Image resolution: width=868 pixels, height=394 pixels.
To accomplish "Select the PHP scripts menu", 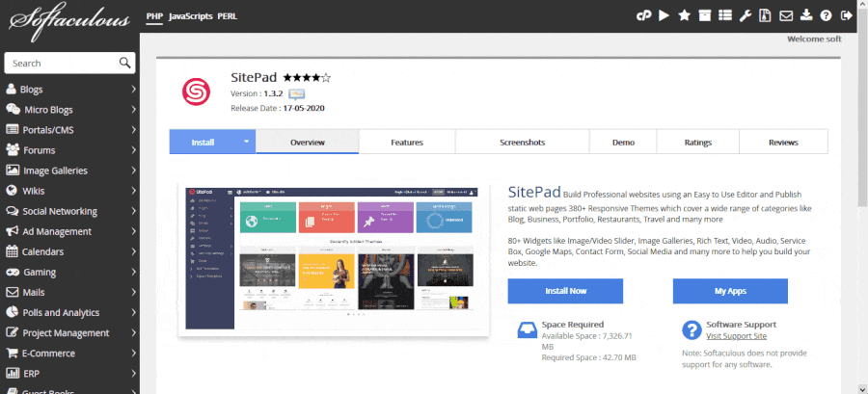I will coord(154,16).
